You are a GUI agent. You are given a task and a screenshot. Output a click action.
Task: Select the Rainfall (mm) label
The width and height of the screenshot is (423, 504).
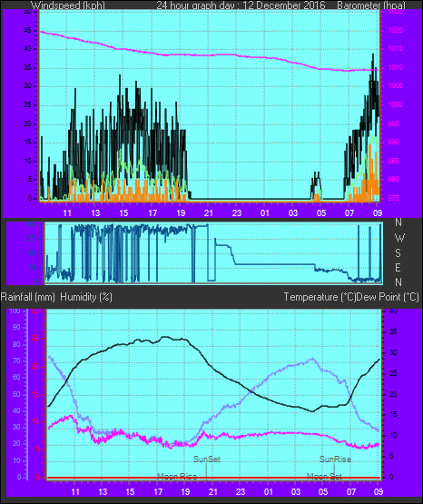point(27,297)
